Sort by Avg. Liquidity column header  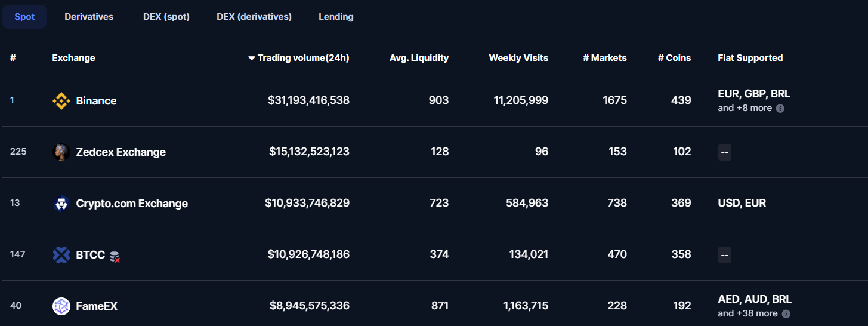pos(419,58)
